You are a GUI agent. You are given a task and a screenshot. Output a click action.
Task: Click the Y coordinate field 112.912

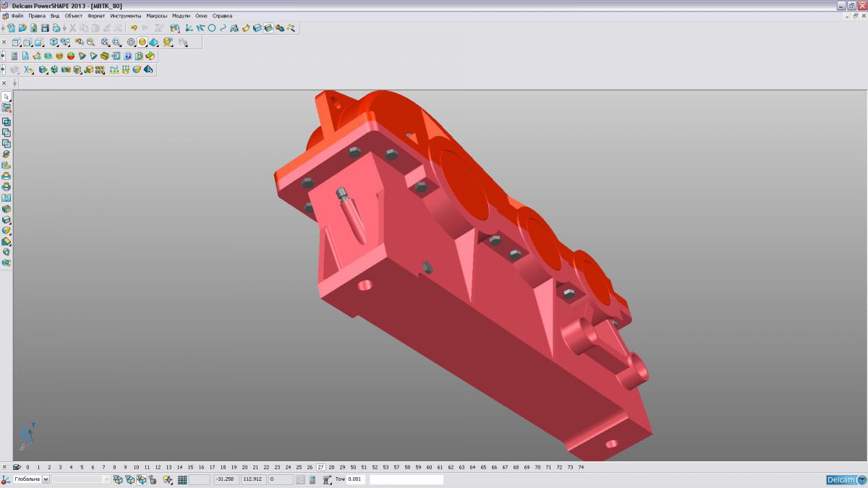253,479
